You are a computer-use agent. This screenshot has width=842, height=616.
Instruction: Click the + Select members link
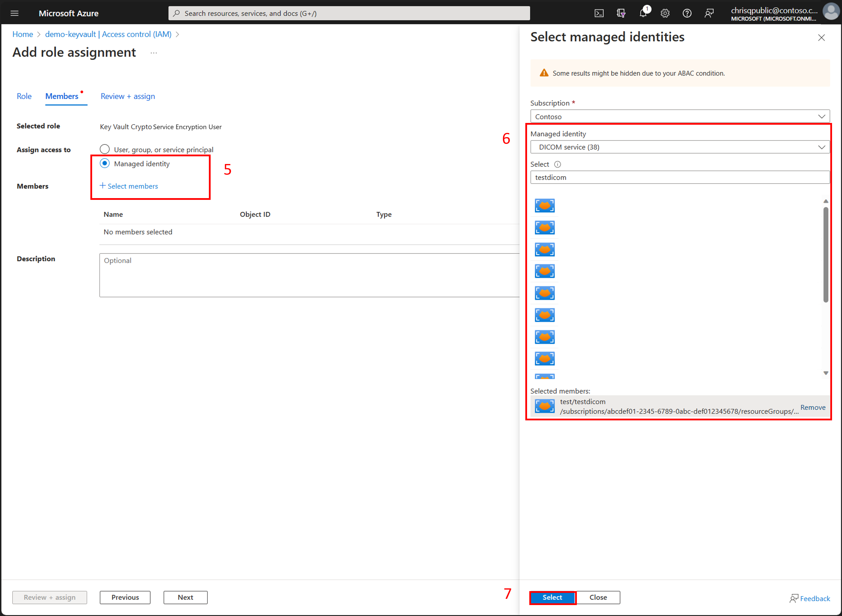click(x=129, y=186)
